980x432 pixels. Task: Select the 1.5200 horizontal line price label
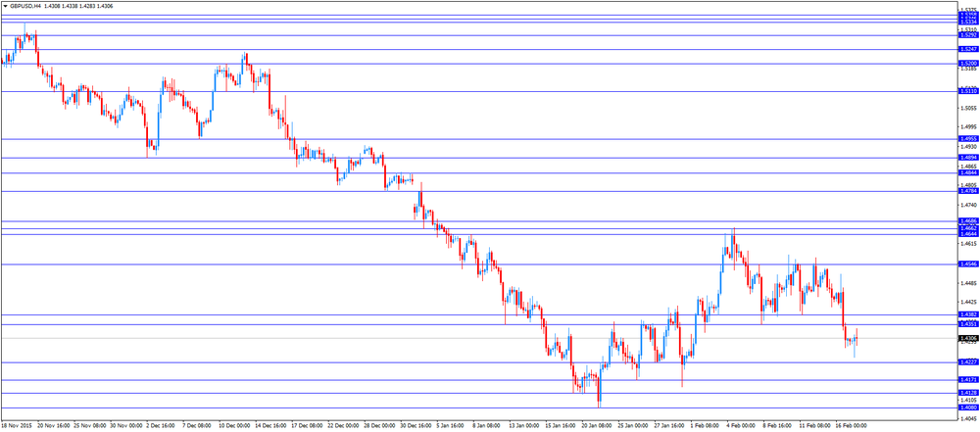click(x=968, y=64)
